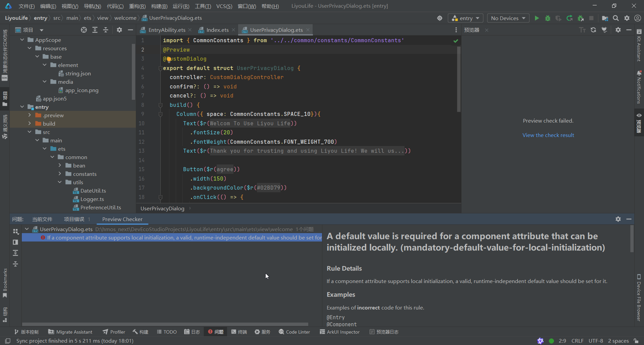Expand the constants folder

pos(60,174)
